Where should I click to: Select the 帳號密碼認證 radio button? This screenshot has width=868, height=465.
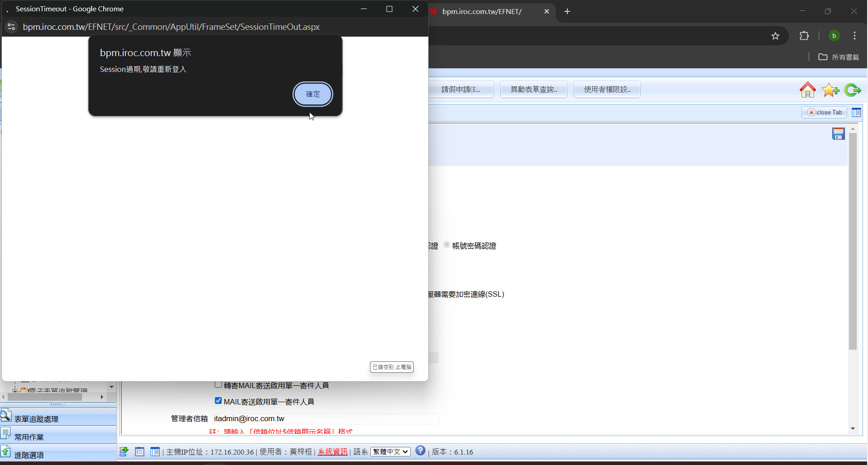[447, 245]
